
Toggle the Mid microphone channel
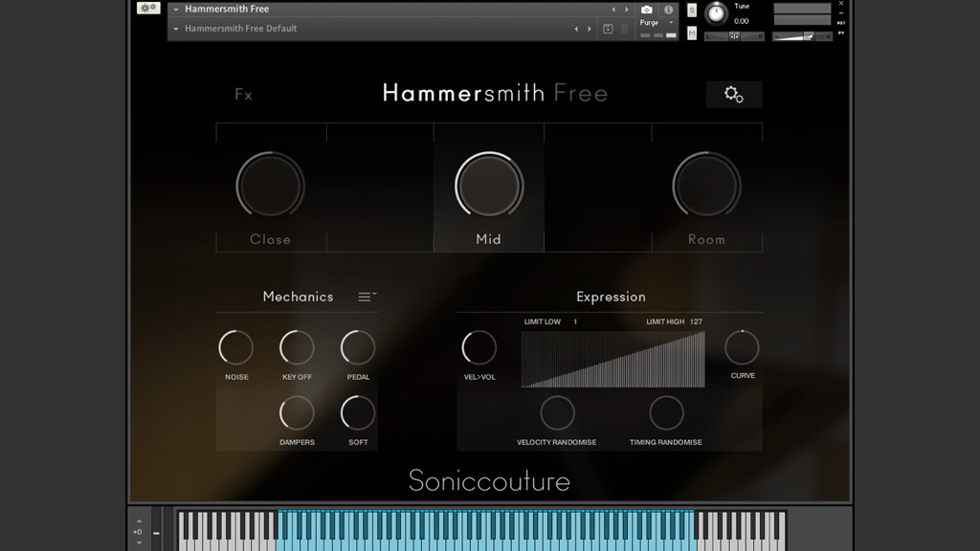coord(489,240)
